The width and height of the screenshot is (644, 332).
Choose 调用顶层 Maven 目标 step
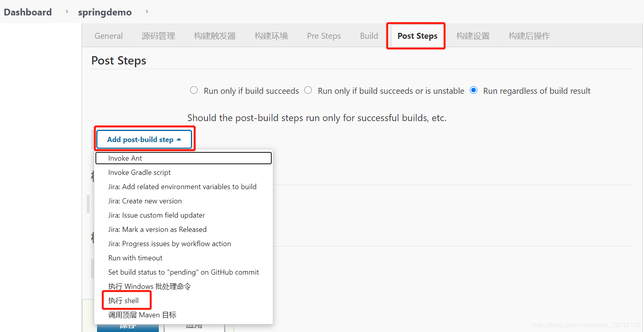183,315
